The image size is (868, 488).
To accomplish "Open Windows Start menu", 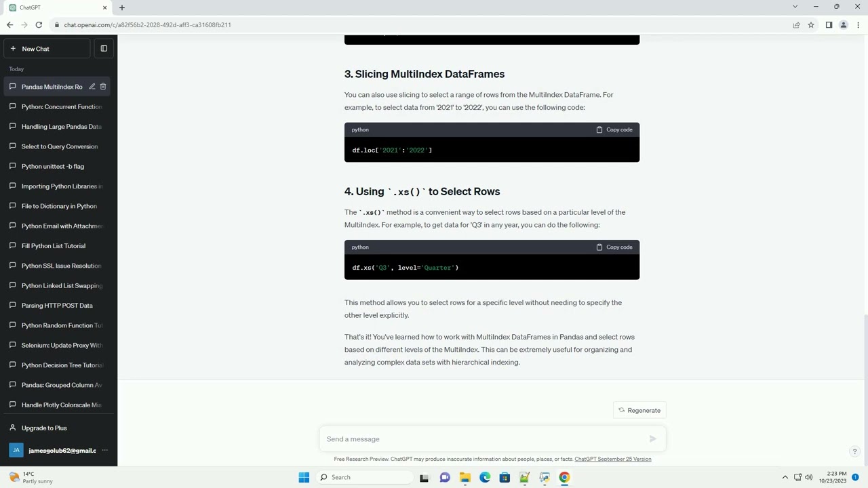I will (304, 477).
